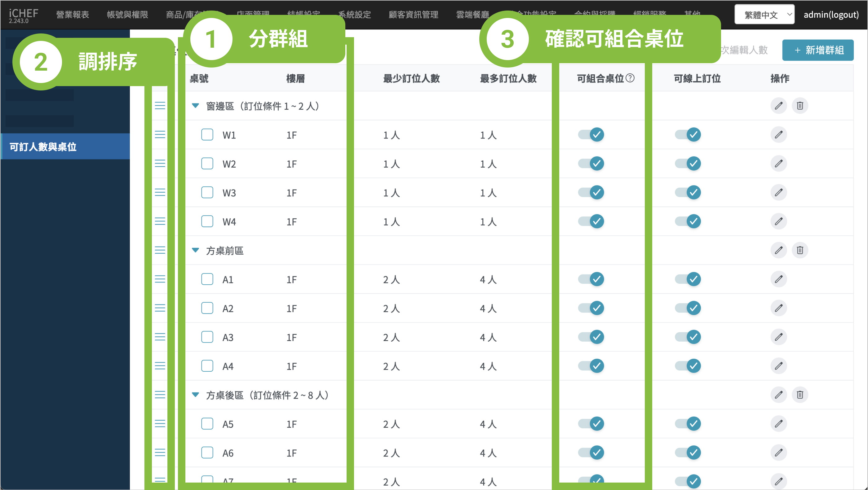Image resolution: width=868 pixels, height=490 pixels.
Task: Check the checkbox for table W3
Action: [207, 193]
